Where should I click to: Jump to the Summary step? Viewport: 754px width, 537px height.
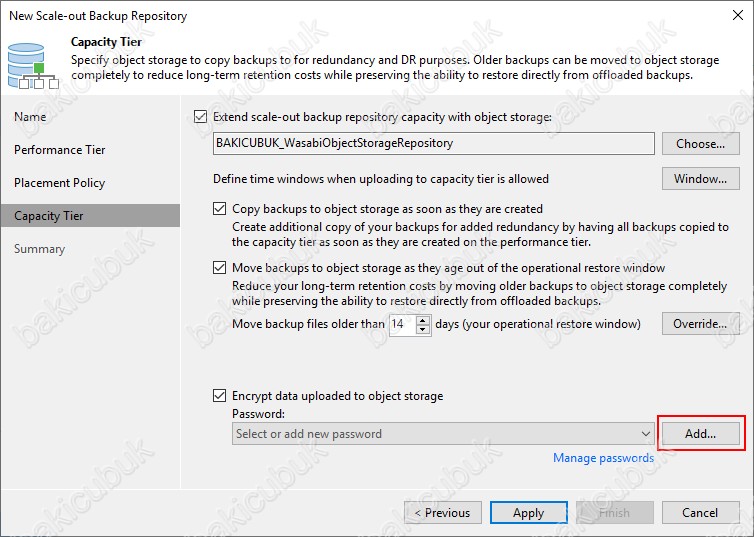[x=39, y=249]
